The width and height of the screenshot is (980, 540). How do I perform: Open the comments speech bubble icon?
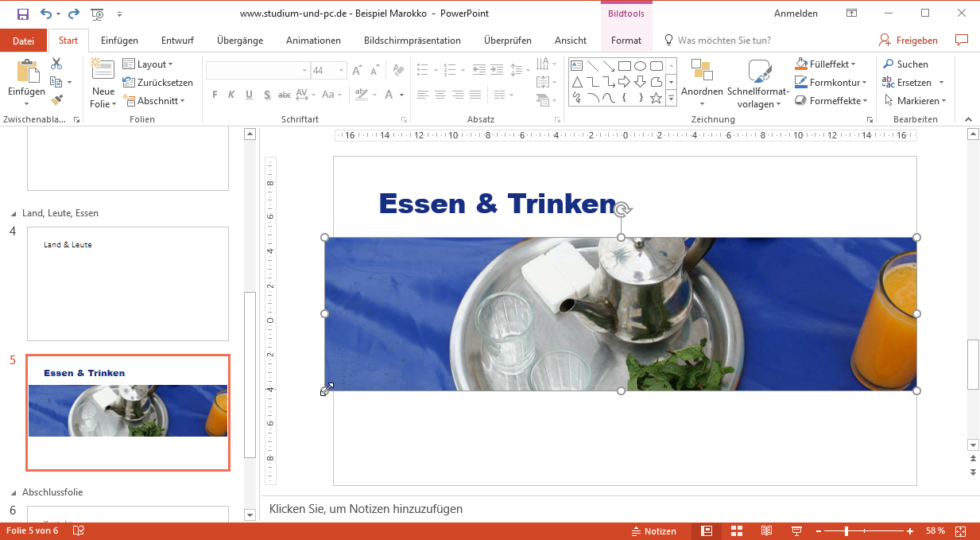pos(962,40)
